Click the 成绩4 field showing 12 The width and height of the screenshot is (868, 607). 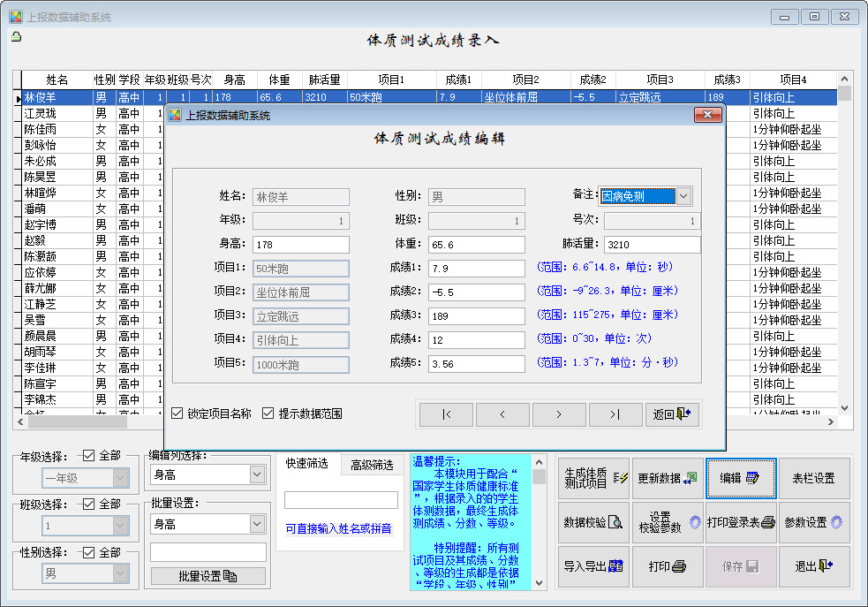[477, 340]
